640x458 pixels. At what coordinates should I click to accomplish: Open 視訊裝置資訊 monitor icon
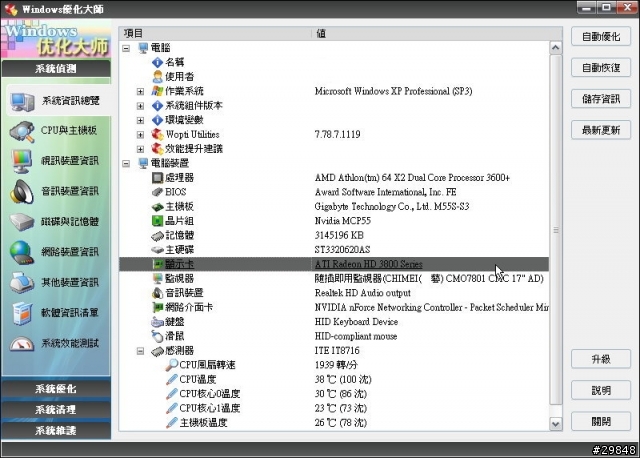point(22,161)
